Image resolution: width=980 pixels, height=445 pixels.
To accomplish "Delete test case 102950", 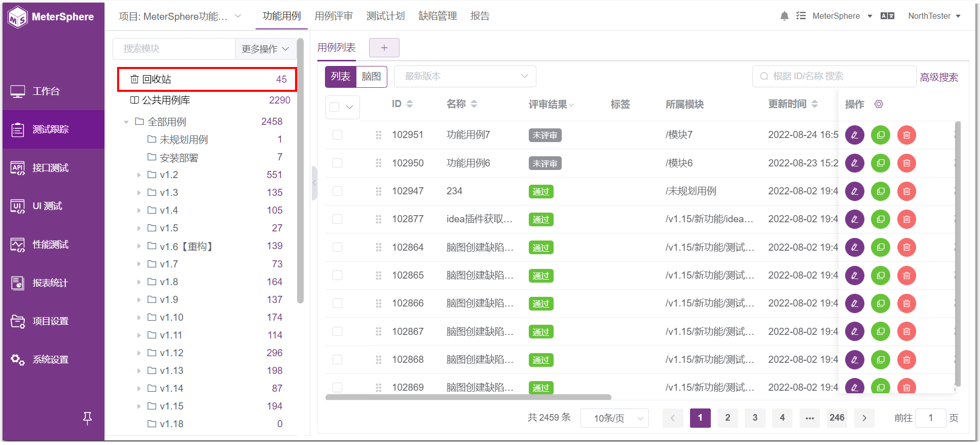I will 906,163.
